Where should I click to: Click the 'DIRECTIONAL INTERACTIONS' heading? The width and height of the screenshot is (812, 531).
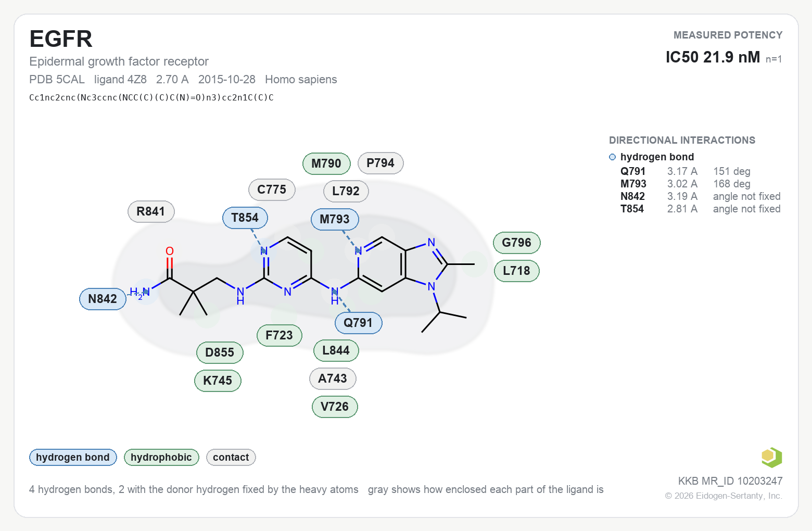[682, 141]
